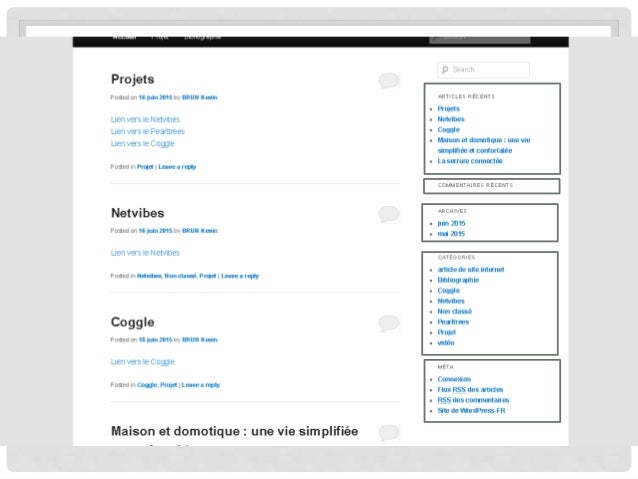Image resolution: width=638 pixels, height=479 pixels.
Task: Follow 'Lien vers le Netvibes' in Netvibes post
Action: [x=145, y=253]
